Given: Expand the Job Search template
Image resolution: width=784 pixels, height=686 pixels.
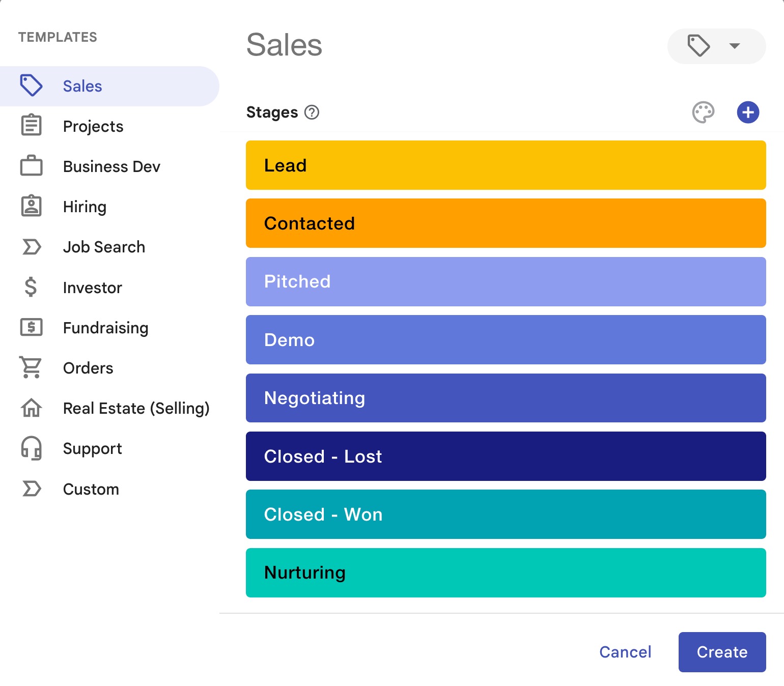Looking at the screenshot, I should pos(103,247).
